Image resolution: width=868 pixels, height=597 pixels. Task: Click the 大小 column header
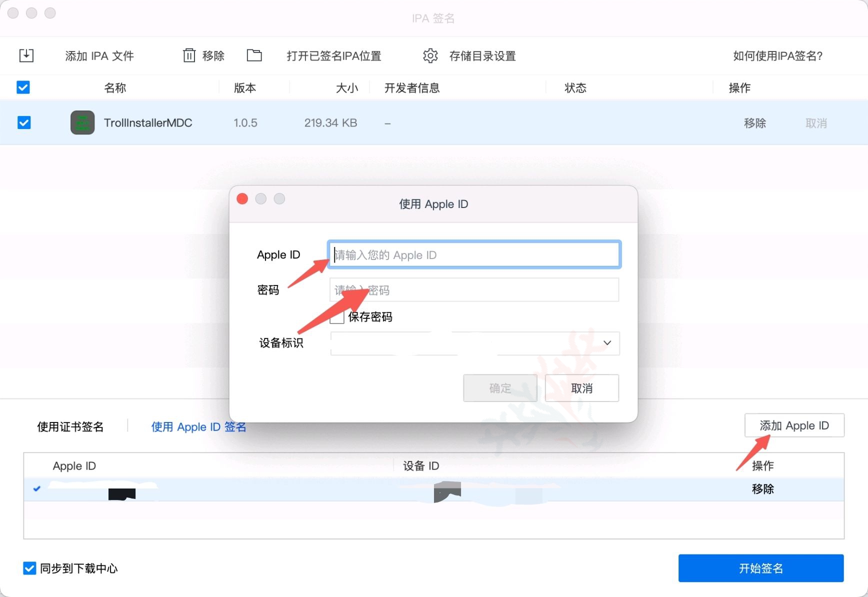(347, 88)
